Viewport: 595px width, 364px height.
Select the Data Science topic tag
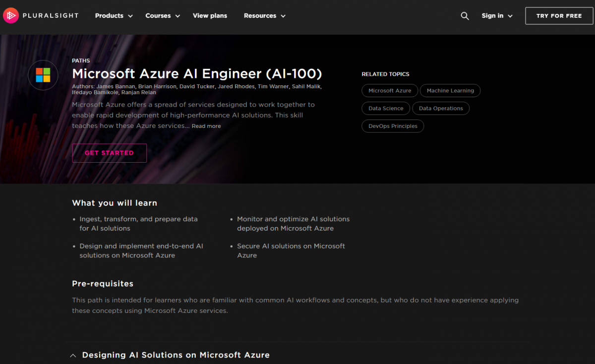click(x=385, y=108)
